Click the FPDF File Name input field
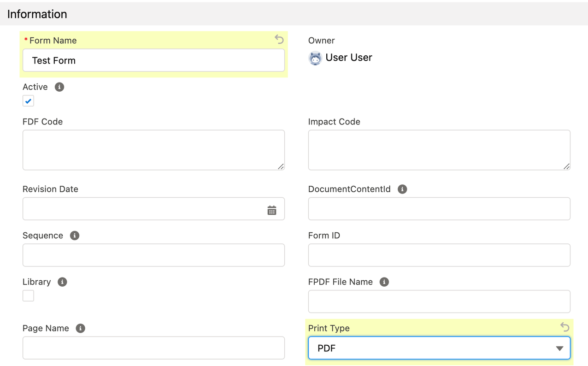 439,301
